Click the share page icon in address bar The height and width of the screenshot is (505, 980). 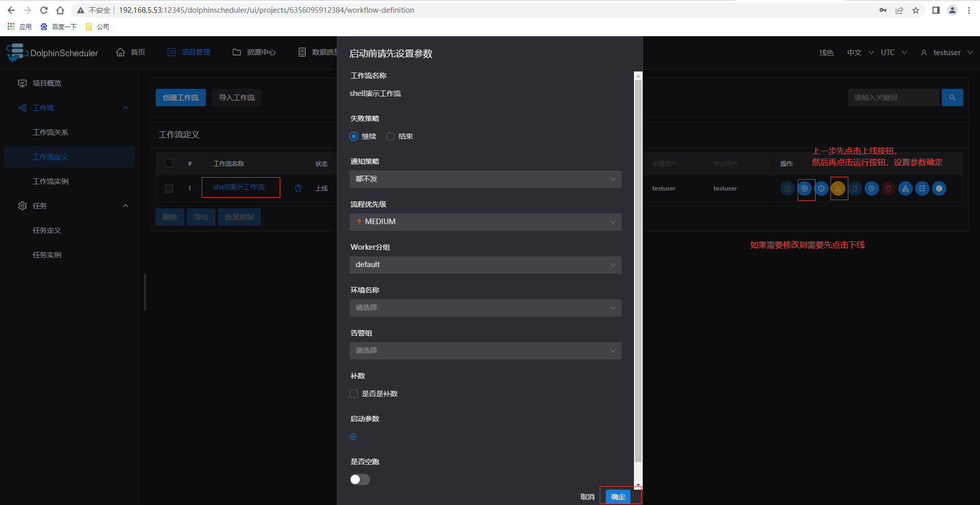point(899,10)
